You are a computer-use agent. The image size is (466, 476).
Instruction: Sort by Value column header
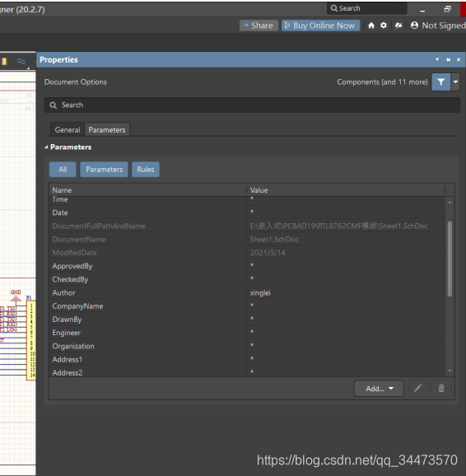[x=346, y=190]
